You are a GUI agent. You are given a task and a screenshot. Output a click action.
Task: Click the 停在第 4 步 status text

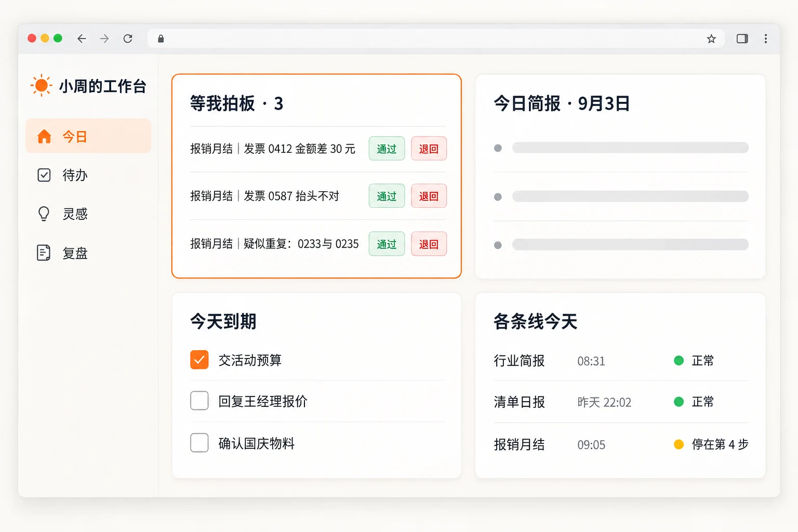pyautogui.click(x=720, y=444)
